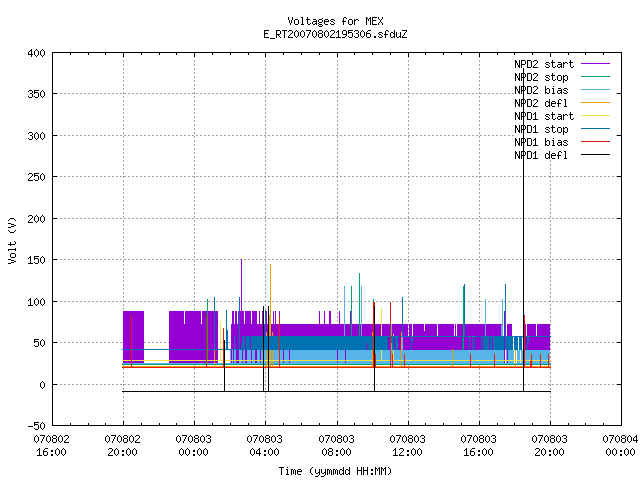Click the 'NPD2 stop' legend label
640x480 pixels.
(x=541, y=77)
